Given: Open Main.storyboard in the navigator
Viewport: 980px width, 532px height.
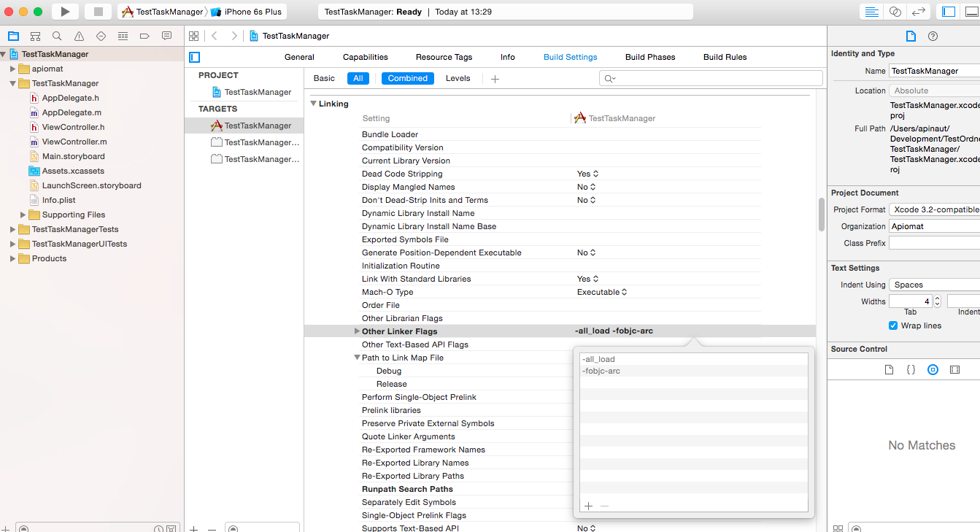Looking at the screenshot, I should pyautogui.click(x=73, y=156).
